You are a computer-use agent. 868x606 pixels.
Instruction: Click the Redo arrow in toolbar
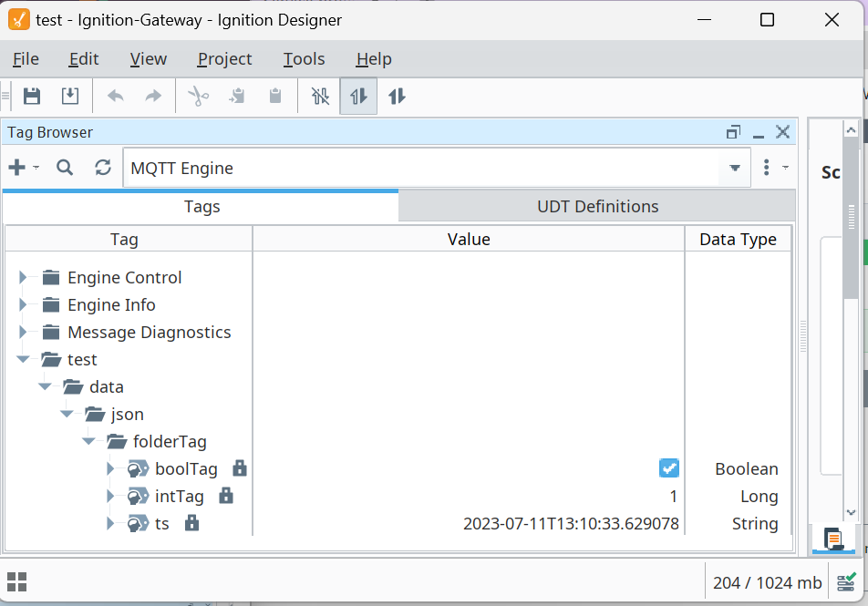[153, 97]
